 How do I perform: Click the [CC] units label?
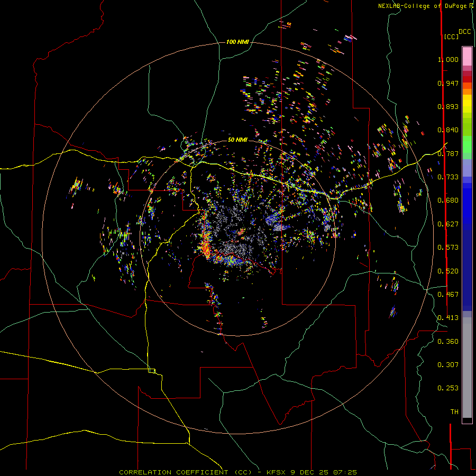tap(451, 36)
